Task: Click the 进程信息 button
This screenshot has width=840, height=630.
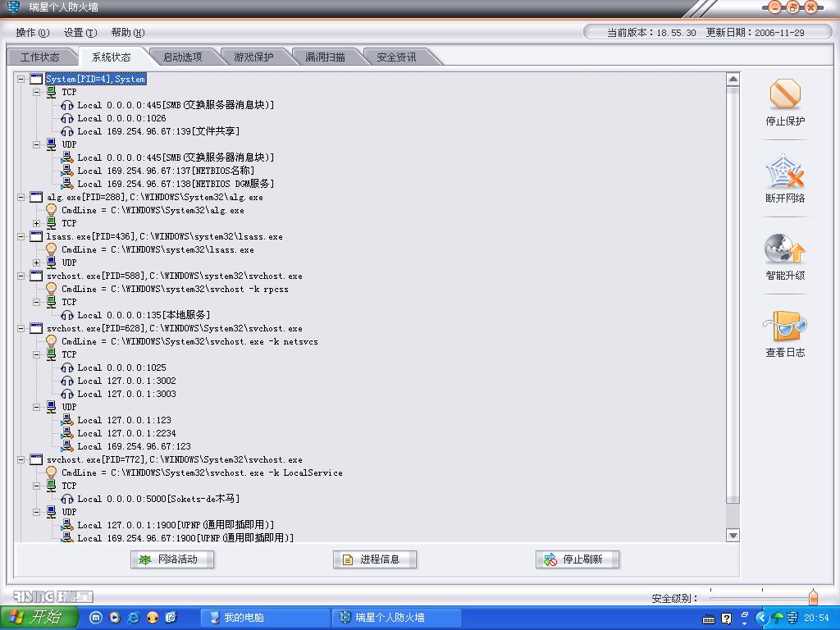Action: [374, 559]
